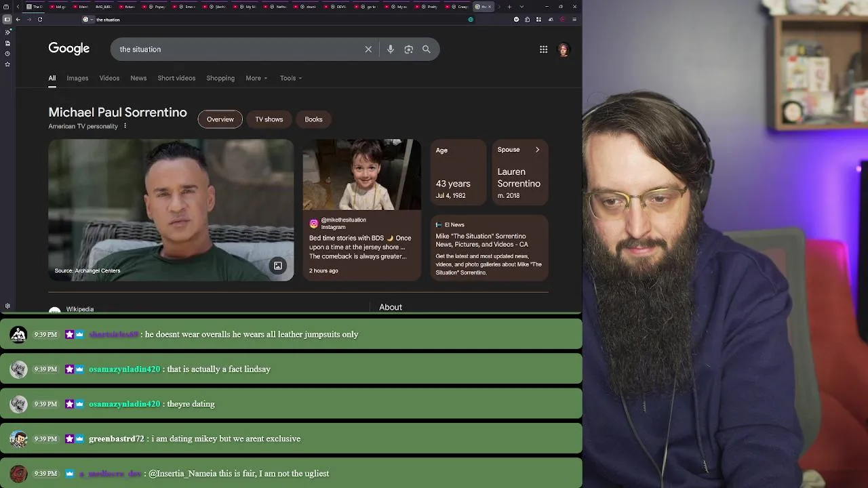
Task: Open the child photo Instagram thumbnail
Action: click(x=361, y=175)
